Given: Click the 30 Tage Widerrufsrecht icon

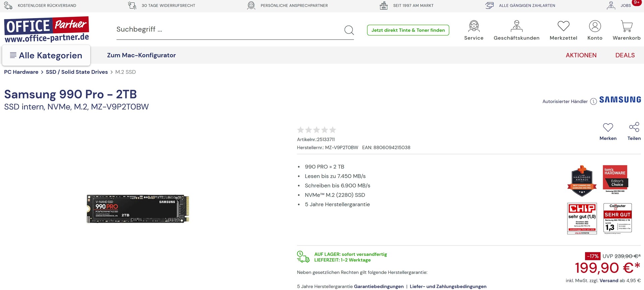Looking at the screenshot, I should (x=132, y=5).
